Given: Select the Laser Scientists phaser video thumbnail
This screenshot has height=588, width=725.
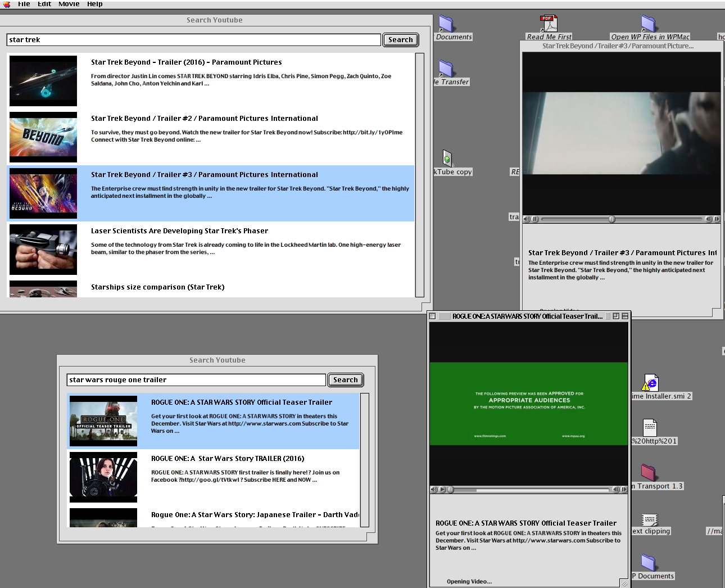Looking at the screenshot, I should tap(43, 250).
